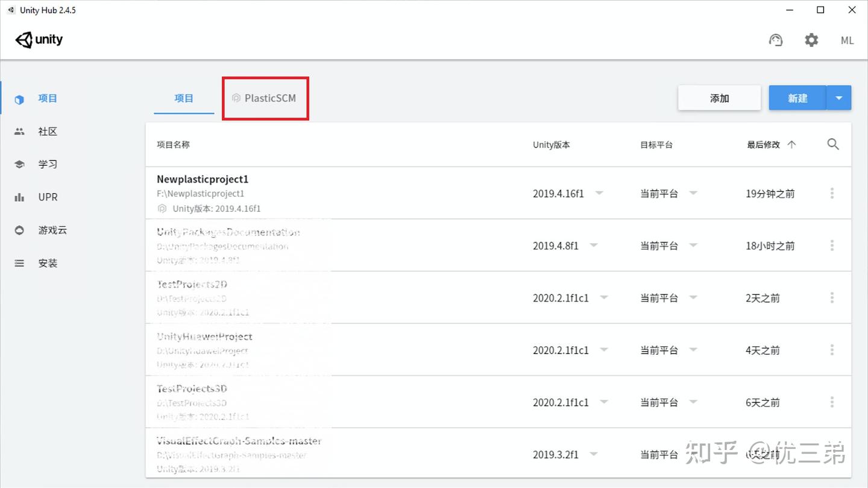This screenshot has width=868, height=488.
Task: Click the 添加 button
Action: click(x=719, y=97)
